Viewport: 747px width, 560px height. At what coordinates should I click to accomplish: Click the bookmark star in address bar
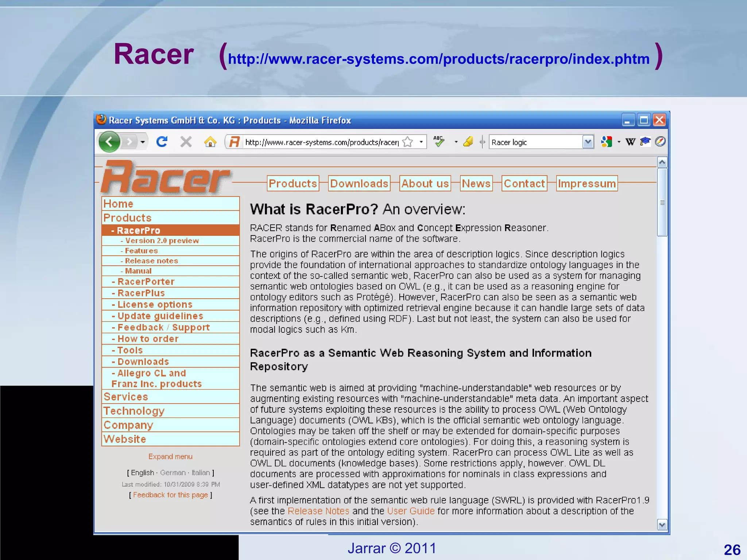(407, 142)
